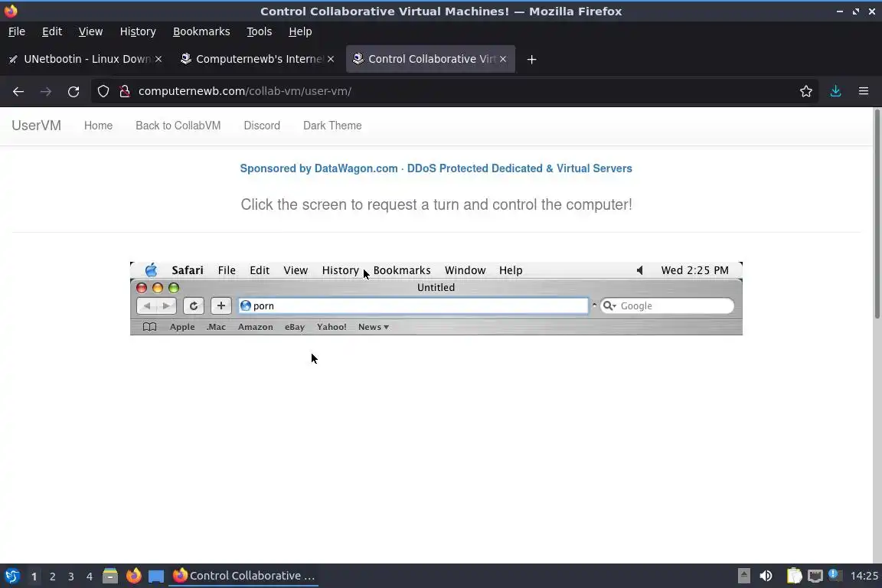This screenshot has height=588, width=882.
Task: Click the Yahoo! bookmark in Safari bar
Action: [x=332, y=327]
